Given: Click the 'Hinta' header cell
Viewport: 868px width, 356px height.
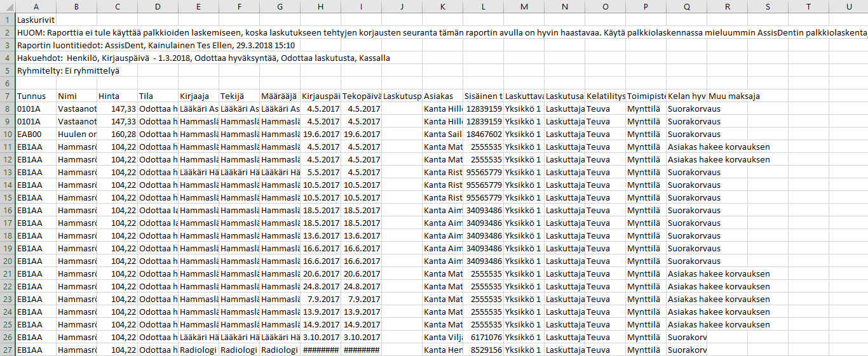Looking at the screenshot, I should (117, 96).
